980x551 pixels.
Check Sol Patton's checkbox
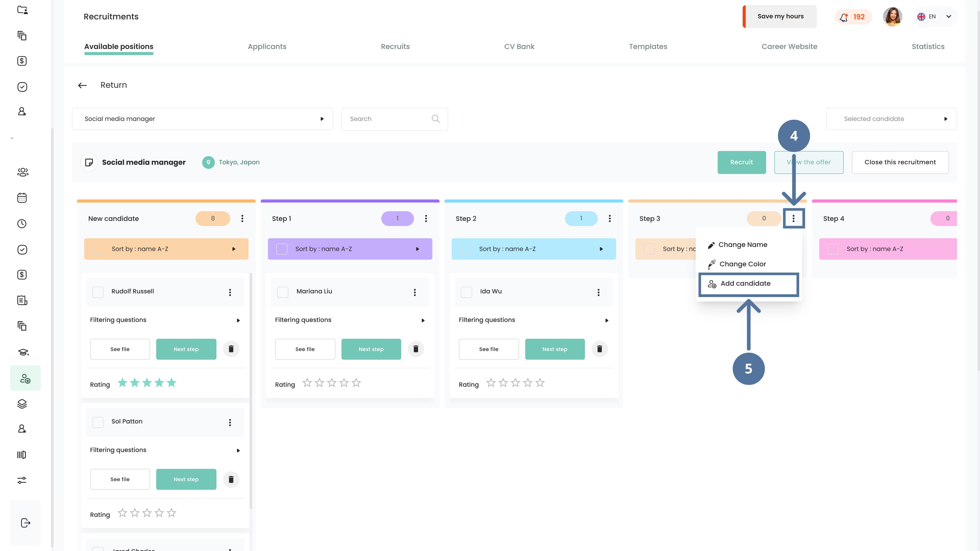click(98, 422)
